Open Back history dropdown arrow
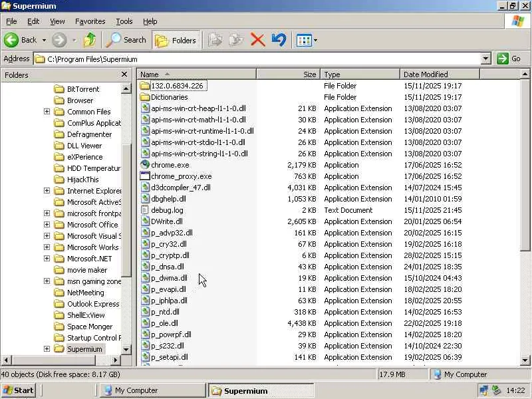Screen dimensions: 532x399 44,41
